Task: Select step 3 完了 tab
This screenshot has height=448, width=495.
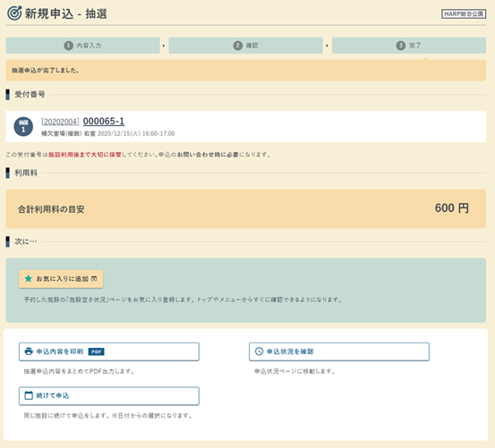Action: click(x=409, y=46)
